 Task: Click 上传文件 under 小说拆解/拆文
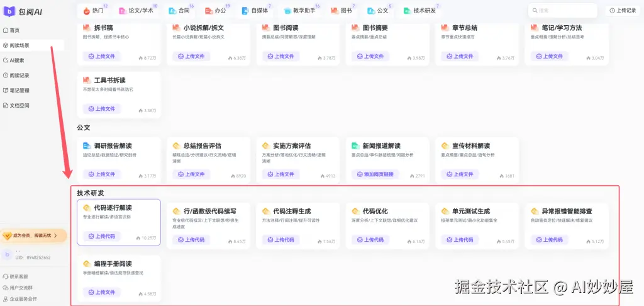[x=191, y=56]
